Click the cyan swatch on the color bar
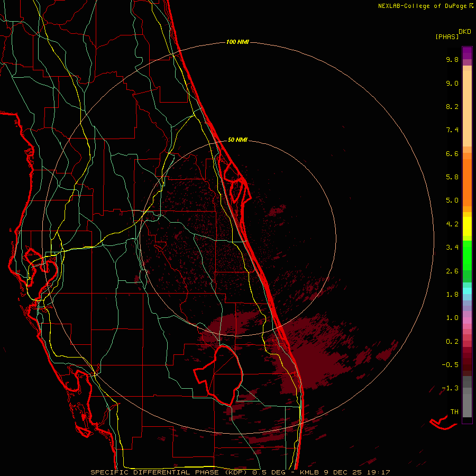 (x=467, y=291)
